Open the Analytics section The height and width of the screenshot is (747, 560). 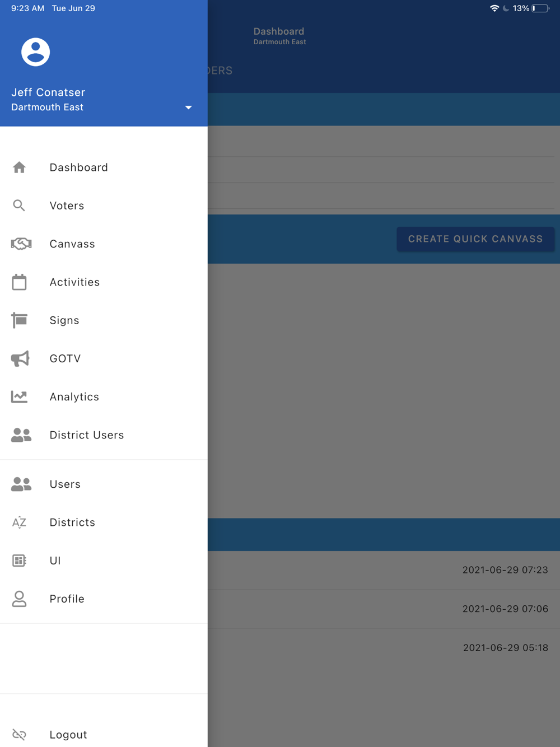[74, 396]
